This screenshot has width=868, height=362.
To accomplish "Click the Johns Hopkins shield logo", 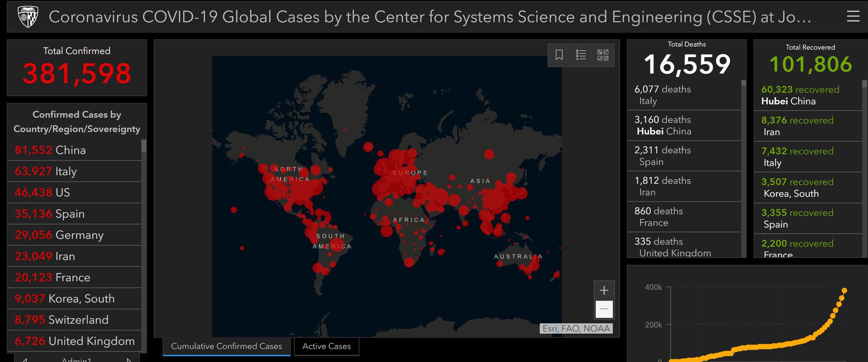I will (28, 17).
